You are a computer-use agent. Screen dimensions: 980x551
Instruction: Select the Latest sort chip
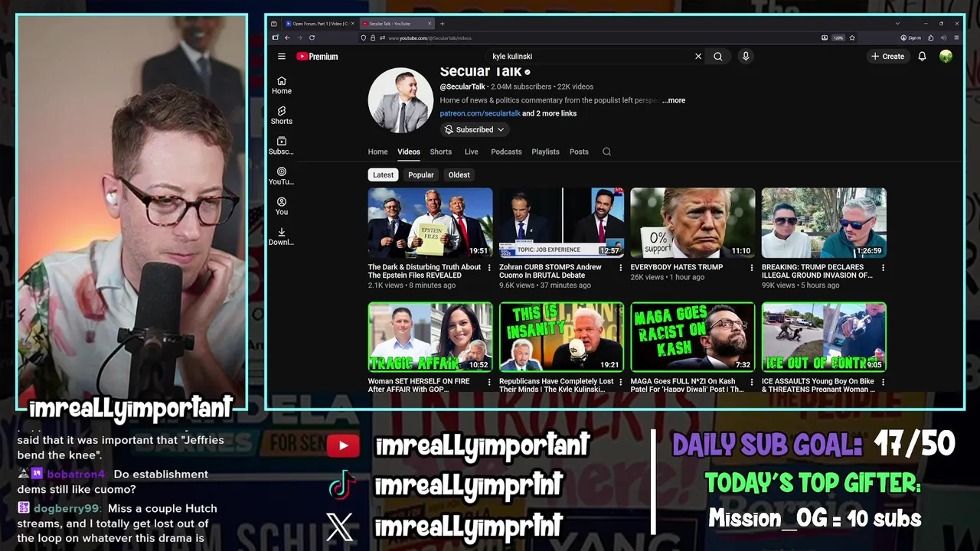(x=383, y=174)
